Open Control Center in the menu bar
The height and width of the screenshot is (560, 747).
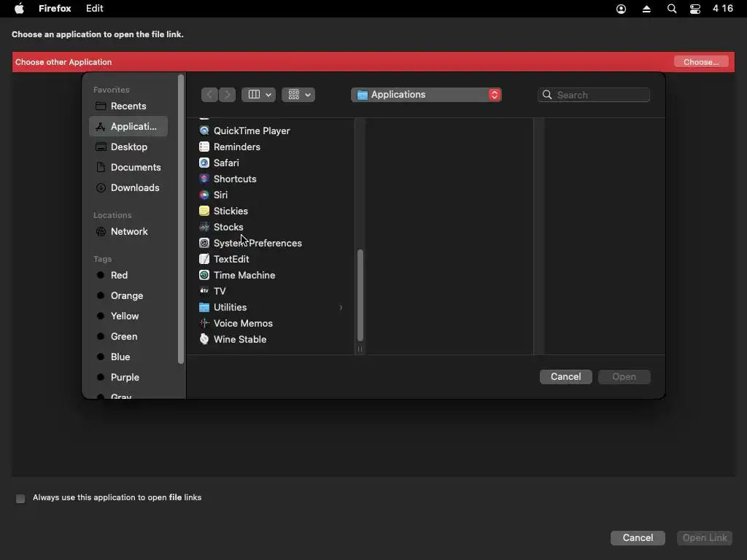(x=695, y=9)
